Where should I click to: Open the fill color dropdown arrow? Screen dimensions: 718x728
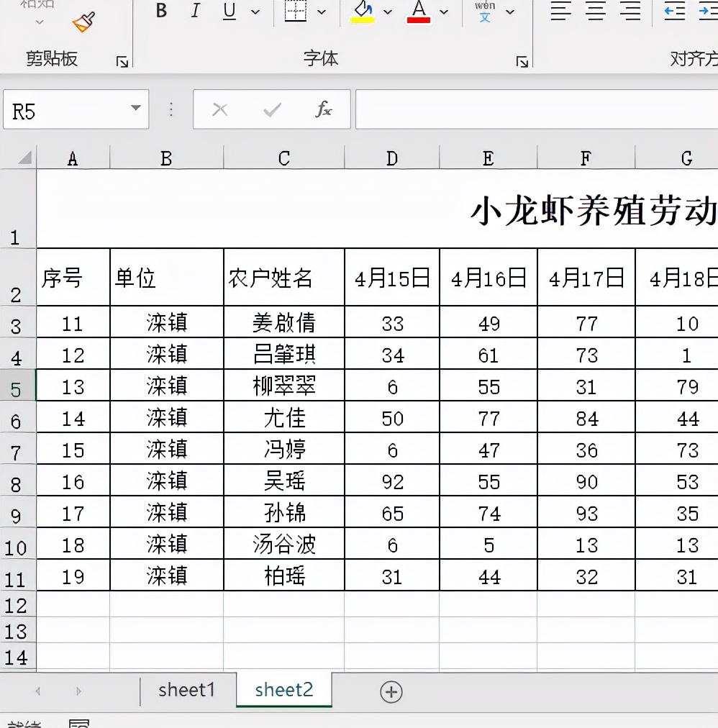(x=386, y=12)
